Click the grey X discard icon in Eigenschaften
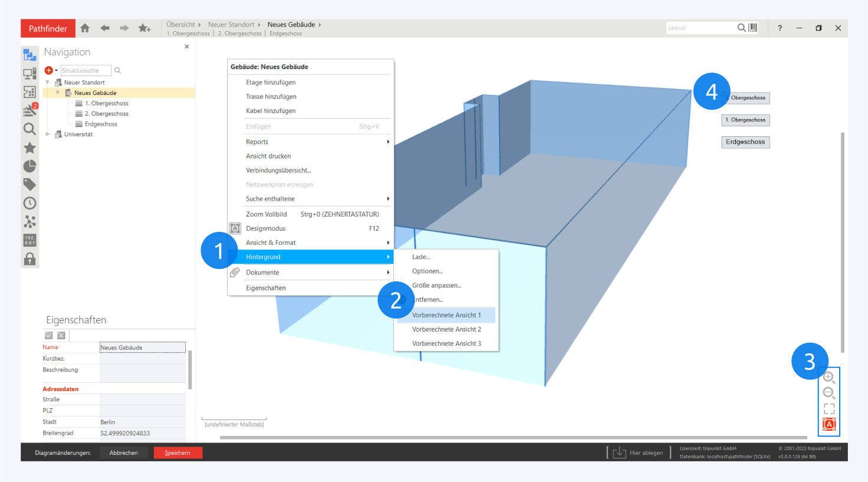Image resolution: width=868 pixels, height=482 pixels. [61, 336]
